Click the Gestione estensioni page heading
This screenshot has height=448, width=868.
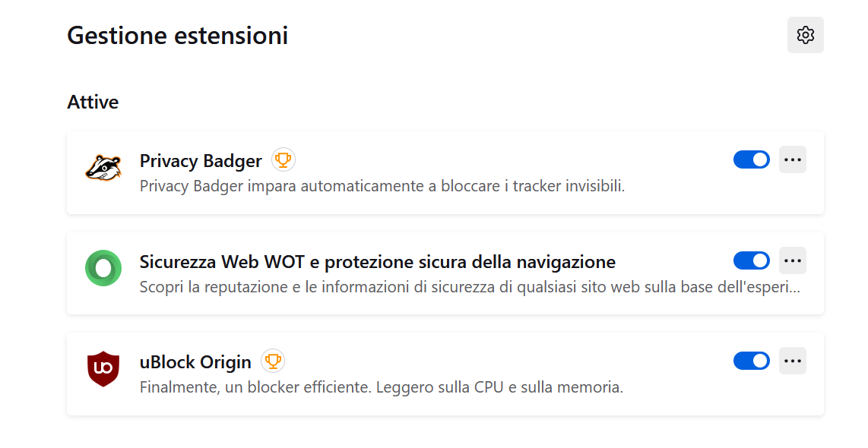tap(178, 36)
